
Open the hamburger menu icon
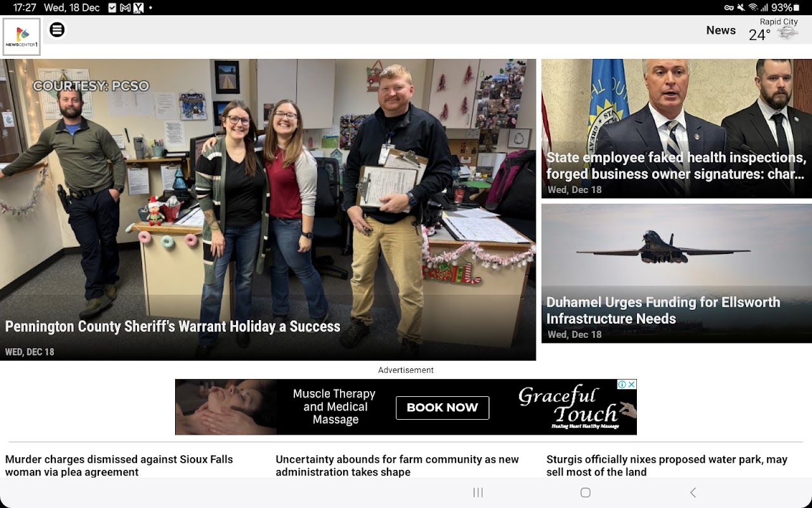pos(57,30)
